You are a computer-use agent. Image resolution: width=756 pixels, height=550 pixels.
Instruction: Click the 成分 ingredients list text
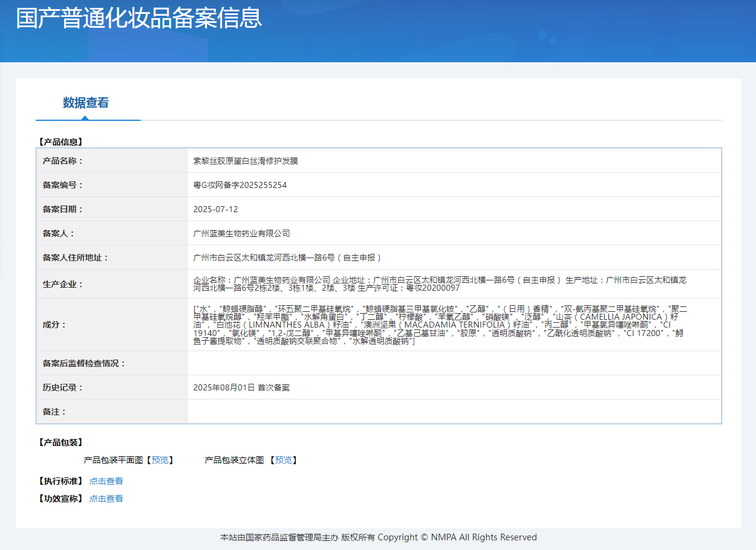[x=440, y=325]
